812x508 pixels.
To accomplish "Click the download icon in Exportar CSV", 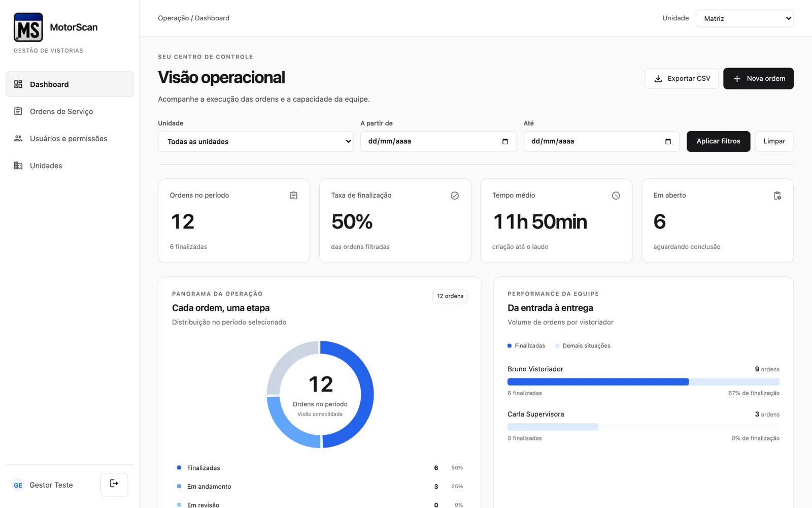I will point(658,79).
